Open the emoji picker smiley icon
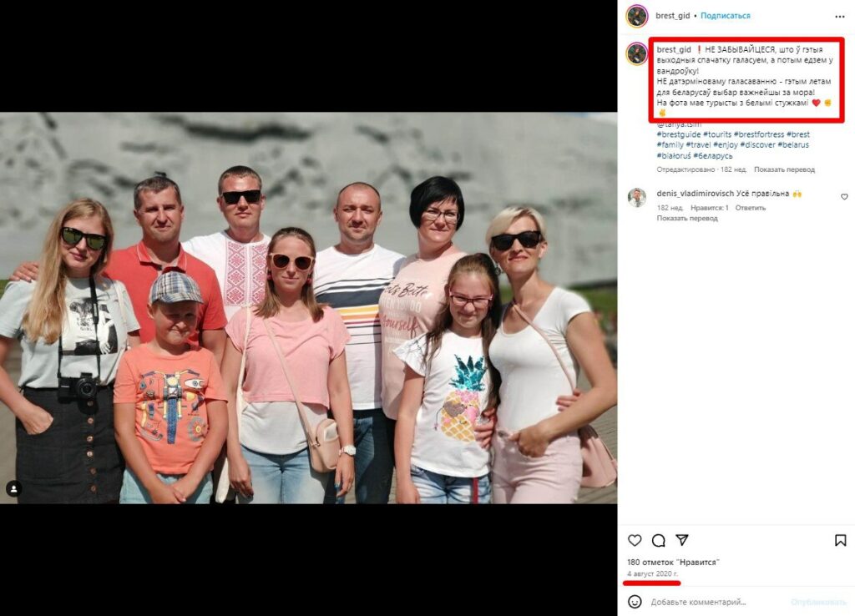This screenshot has width=855, height=616. pos(635,602)
